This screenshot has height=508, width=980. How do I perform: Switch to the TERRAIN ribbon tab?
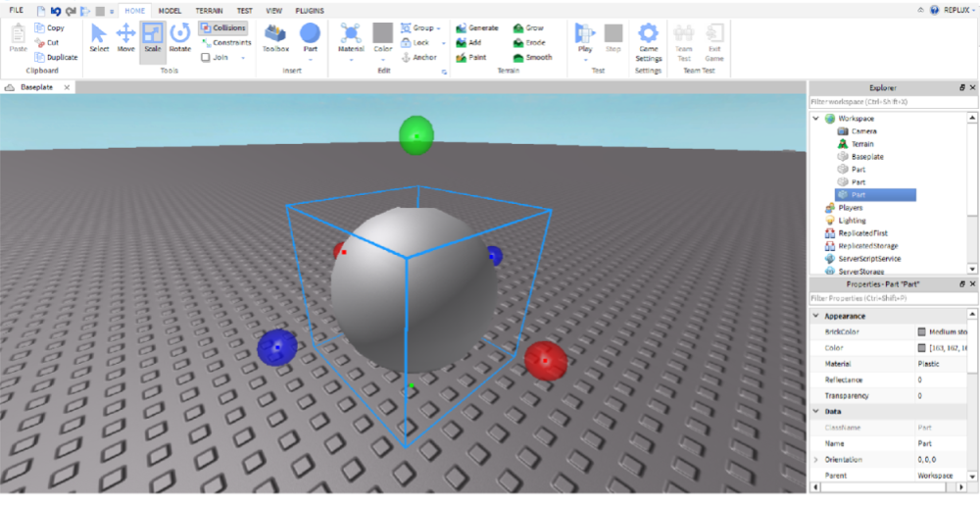tap(208, 10)
